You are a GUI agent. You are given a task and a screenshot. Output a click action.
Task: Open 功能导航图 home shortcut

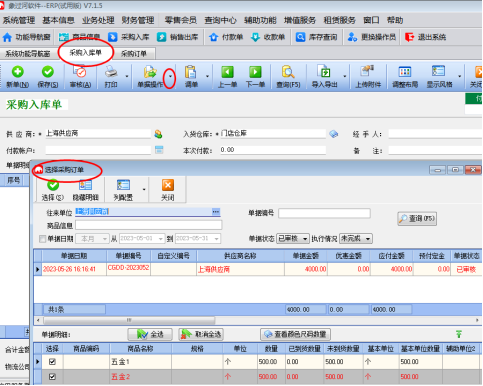pos(27,37)
